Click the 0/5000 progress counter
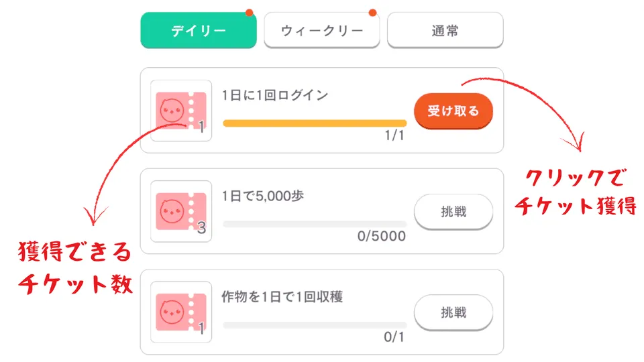Image resolution: width=644 pixels, height=362 pixels. coord(381,237)
